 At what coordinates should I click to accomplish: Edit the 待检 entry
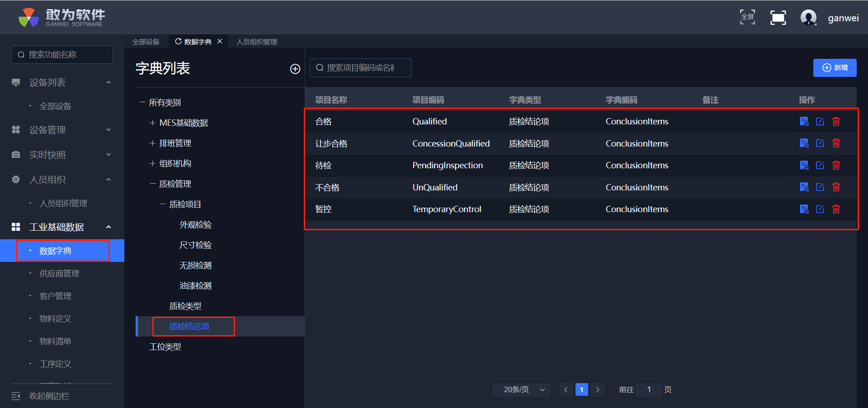click(820, 165)
